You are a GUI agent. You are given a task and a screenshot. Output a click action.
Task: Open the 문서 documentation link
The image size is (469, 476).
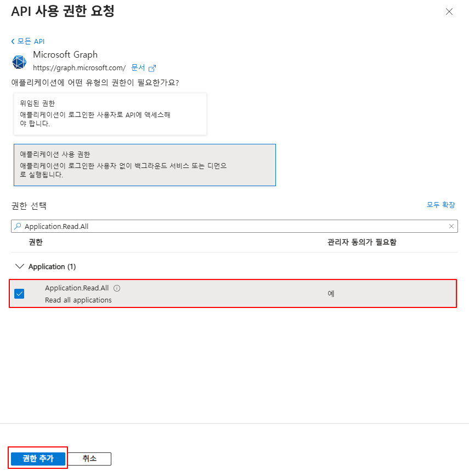pyautogui.click(x=138, y=68)
